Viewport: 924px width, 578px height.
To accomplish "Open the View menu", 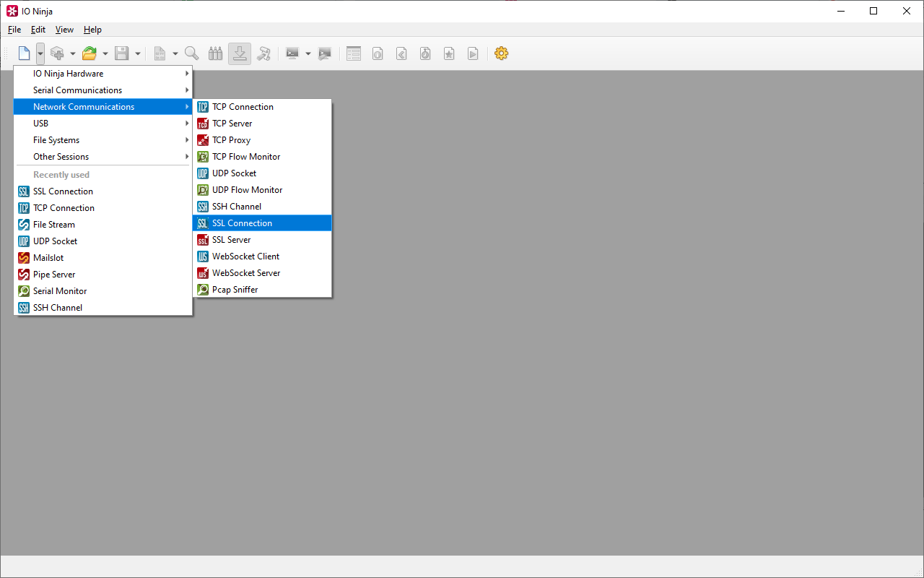I will point(64,30).
